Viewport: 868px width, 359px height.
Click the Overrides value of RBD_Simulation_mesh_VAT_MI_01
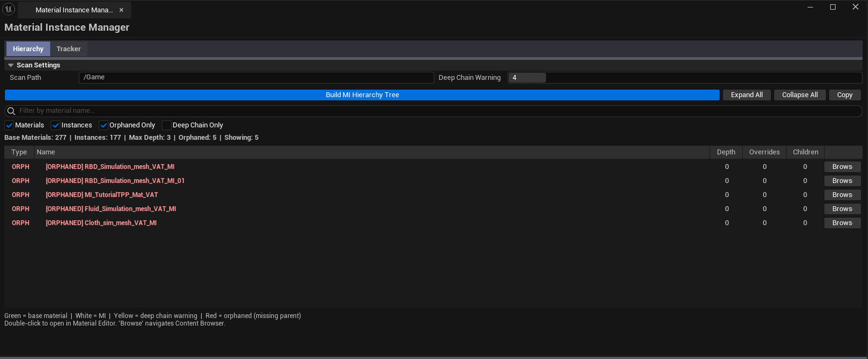click(765, 181)
